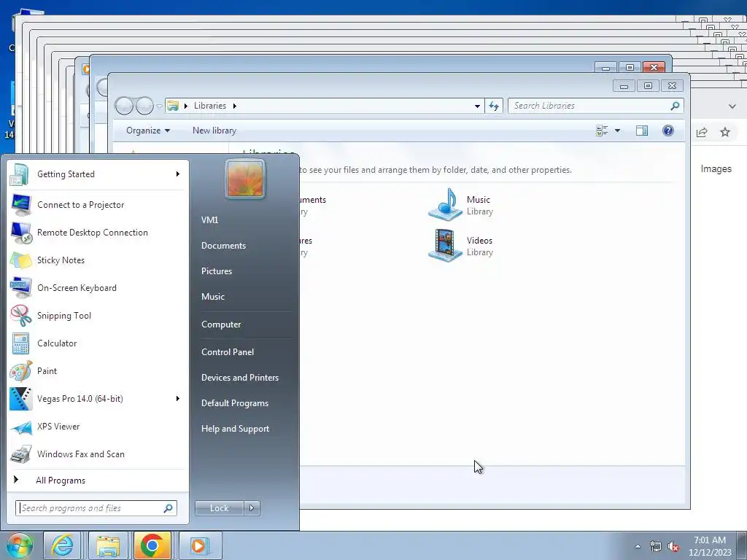Click the Start orb button
Screen dimensions: 747x560
19,545
